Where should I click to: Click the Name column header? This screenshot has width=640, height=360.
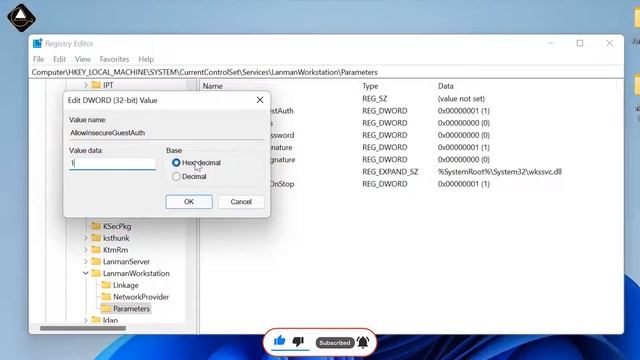[x=213, y=86]
